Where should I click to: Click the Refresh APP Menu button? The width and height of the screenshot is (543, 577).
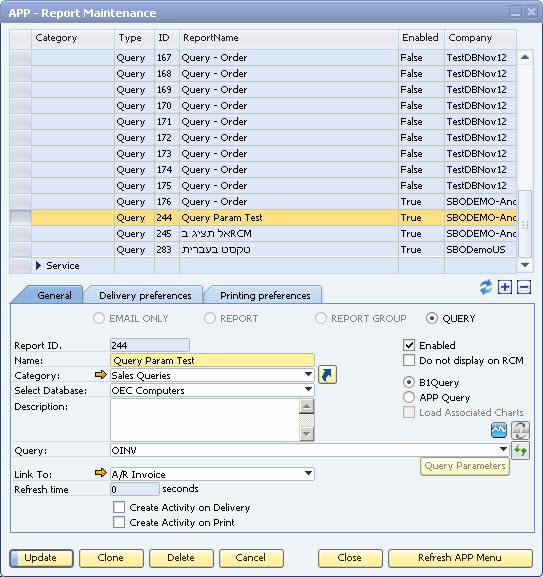point(460,558)
